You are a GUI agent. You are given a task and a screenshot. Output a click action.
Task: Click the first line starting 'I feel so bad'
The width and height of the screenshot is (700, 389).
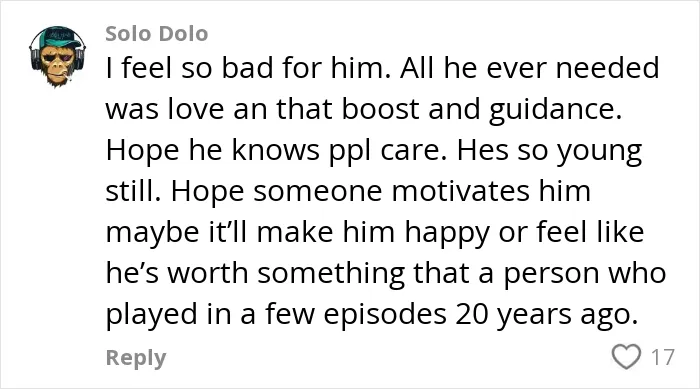click(x=382, y=68)
